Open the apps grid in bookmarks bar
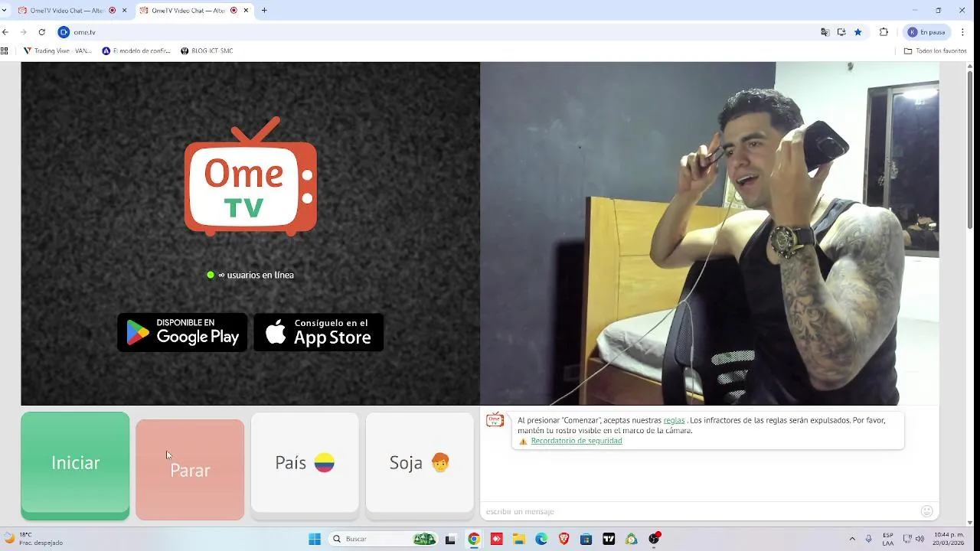This screenshot has width=980, height=551. (x=5, y=51)
